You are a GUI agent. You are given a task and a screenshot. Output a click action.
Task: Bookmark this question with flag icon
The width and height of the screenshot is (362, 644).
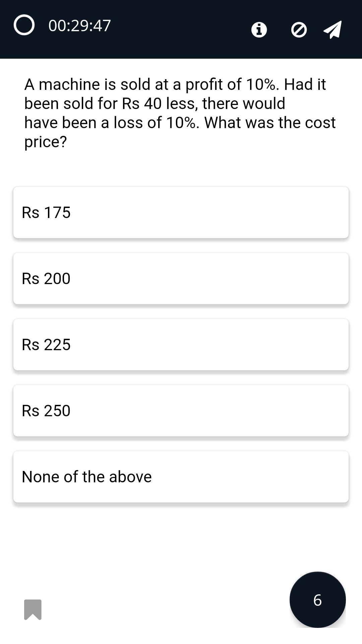tap(33, 609)
